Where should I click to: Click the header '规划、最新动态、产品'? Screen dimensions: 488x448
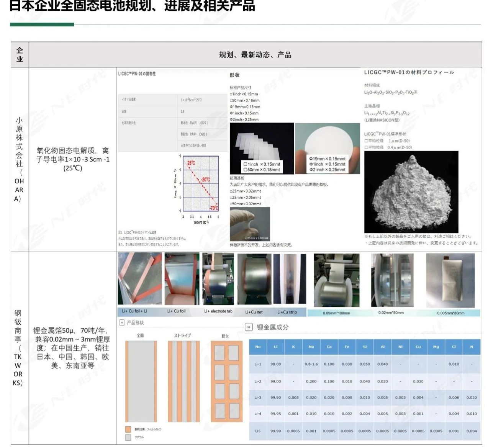click(255, 55)
